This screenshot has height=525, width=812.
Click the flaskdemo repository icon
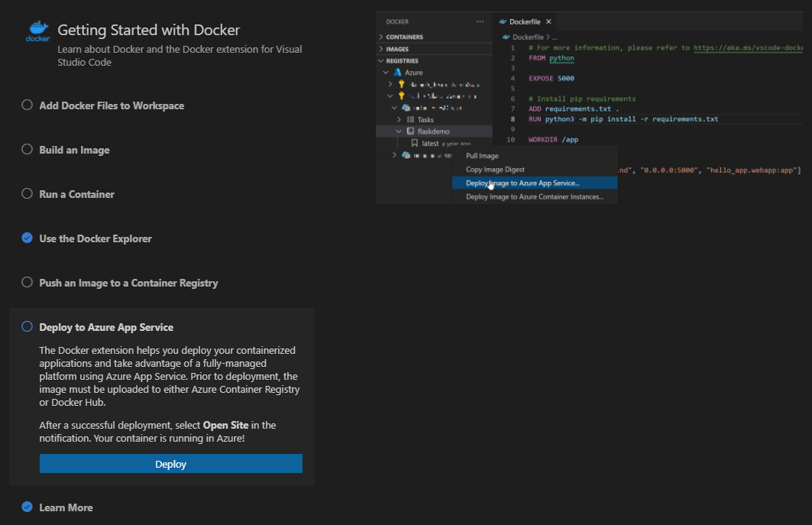pos(411,131)
